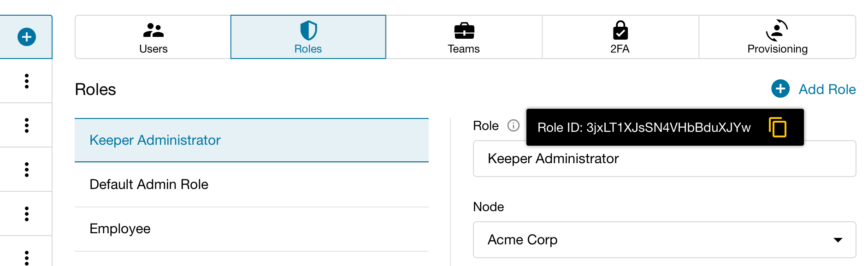Select Keeper Administrator in the roles list
Viewport: 868px width, 266px height.
point(251,140)
